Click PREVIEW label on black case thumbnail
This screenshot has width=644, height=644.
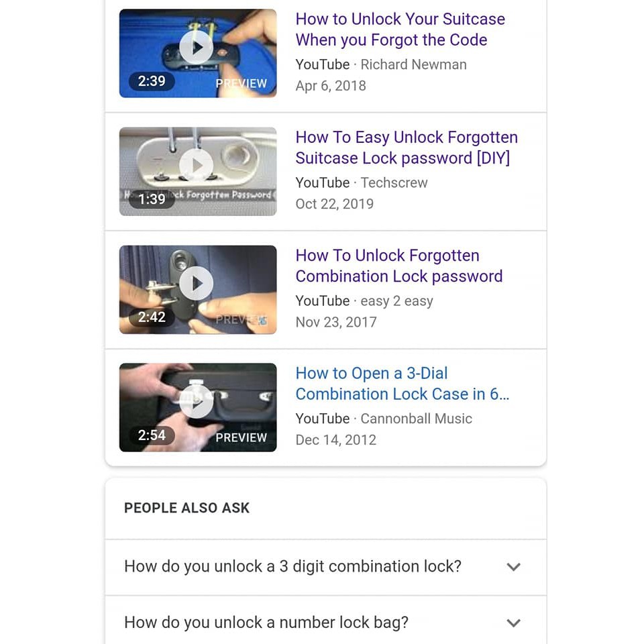tap(241, 438)
